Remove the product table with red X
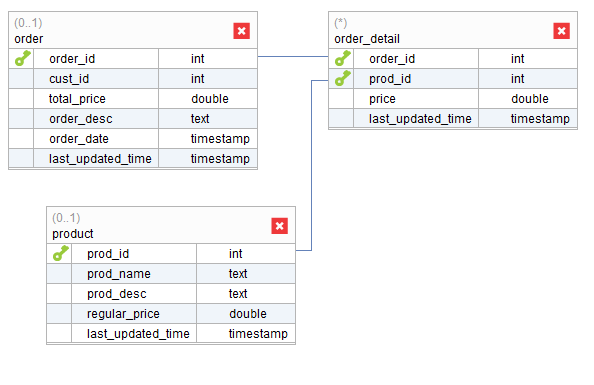The width and height of the screenshot is (594, 385). tap(280, 226)
